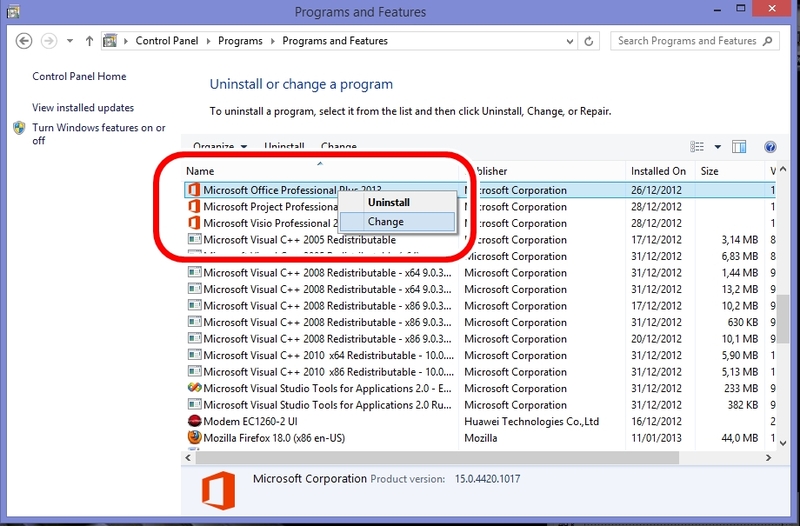The image size is (800, 526).
Task: Select Visual C++ 2010 x64 Redistributable row
Action: point(479,355)
